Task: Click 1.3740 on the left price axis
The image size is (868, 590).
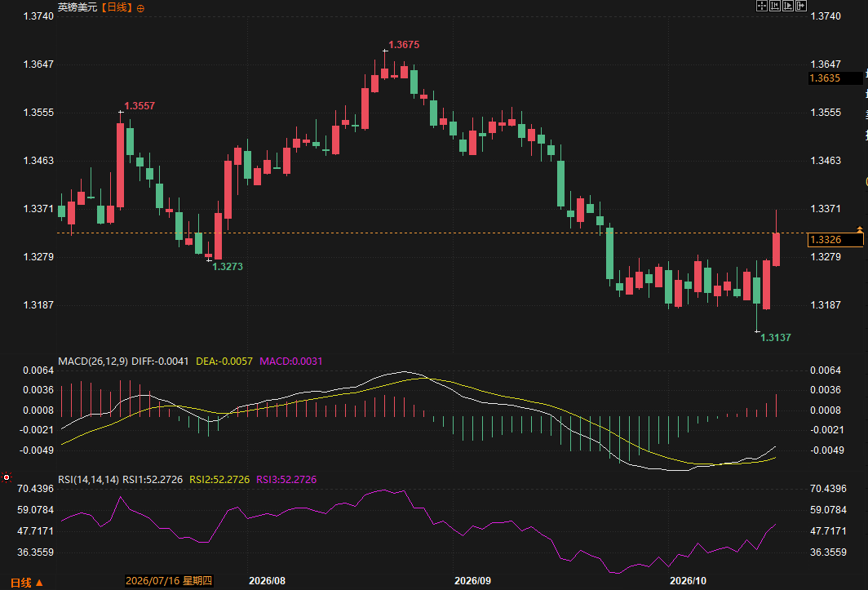Action: click(38, 16)
